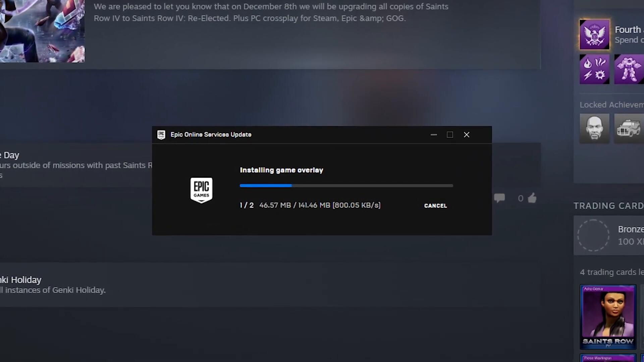This screenshot has width=644, height=362.
Task: Open the fire and lightning powers achievement icon
Action: click(594, 69)
